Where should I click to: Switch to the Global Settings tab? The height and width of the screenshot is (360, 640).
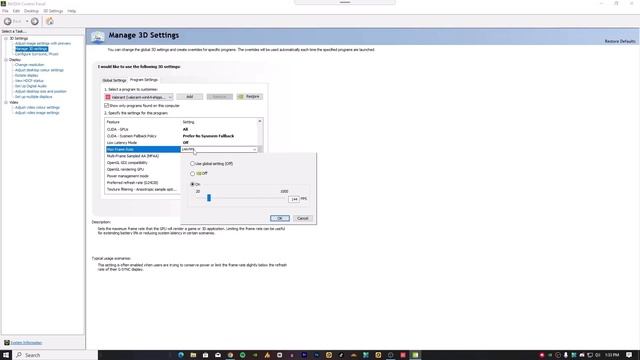[114, 80]
